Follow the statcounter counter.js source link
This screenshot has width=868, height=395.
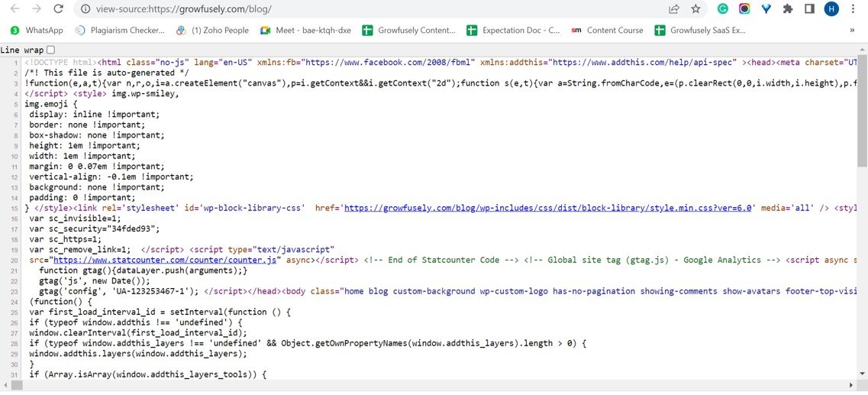click(x=165, y=260)
